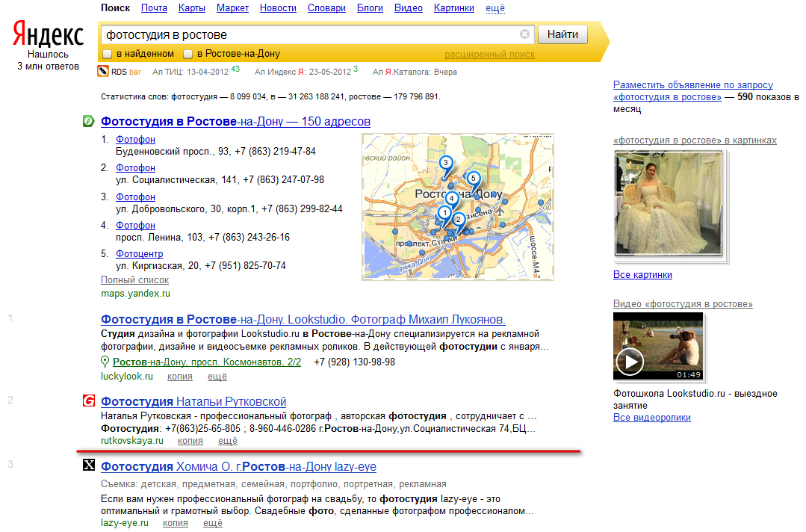Switch to Видео search
This screenshot has height=532, width=806.
(408, 8)
